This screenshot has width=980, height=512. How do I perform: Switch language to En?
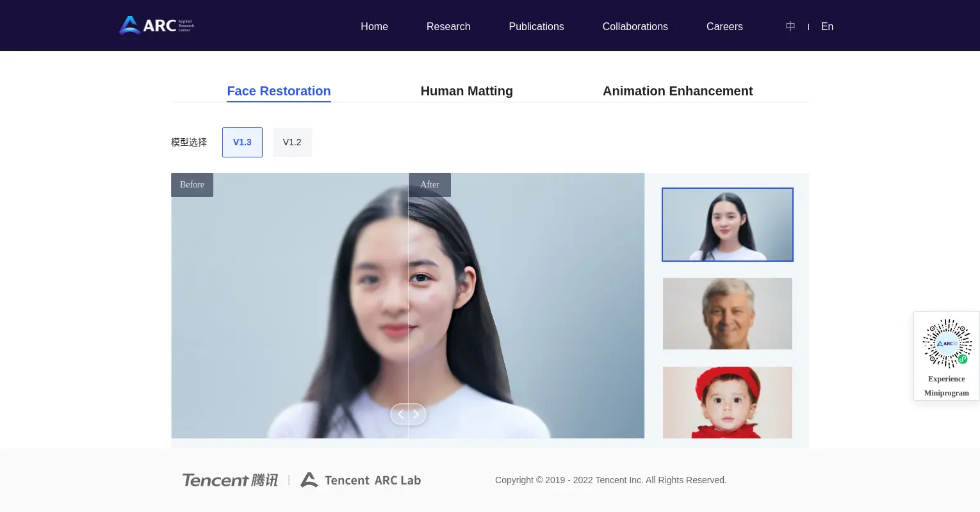click(827, 26)
